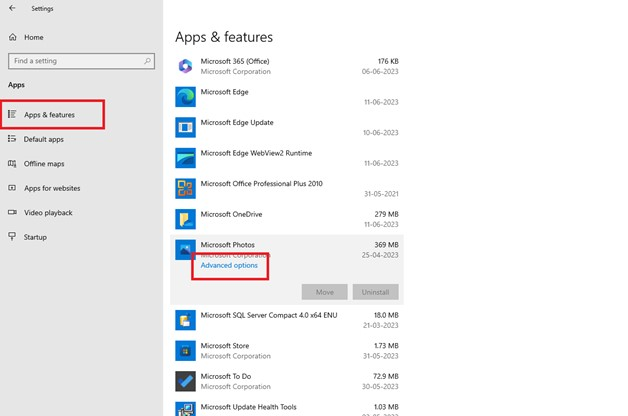Click the Microsoft Edge Update icon
The width and height of the screenshot is (628, 416).
185,127
